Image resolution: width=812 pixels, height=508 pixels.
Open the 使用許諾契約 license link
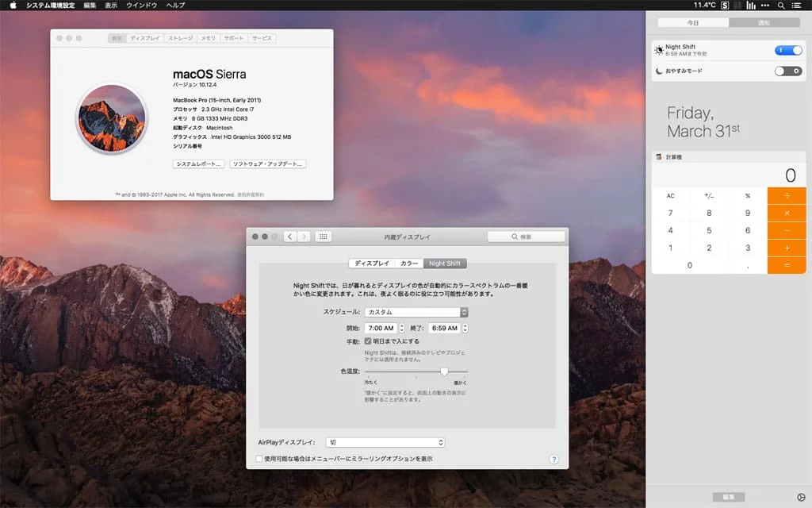click(251, 195)
